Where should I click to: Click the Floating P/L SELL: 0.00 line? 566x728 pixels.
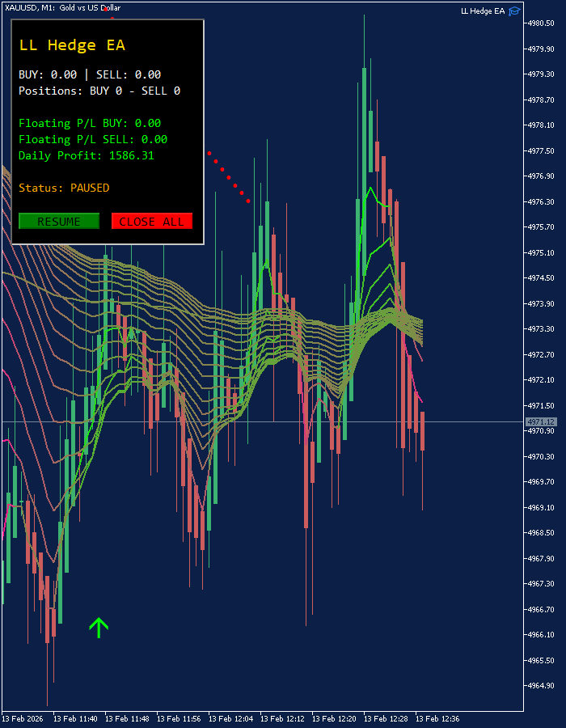click(x=93, y=139)
